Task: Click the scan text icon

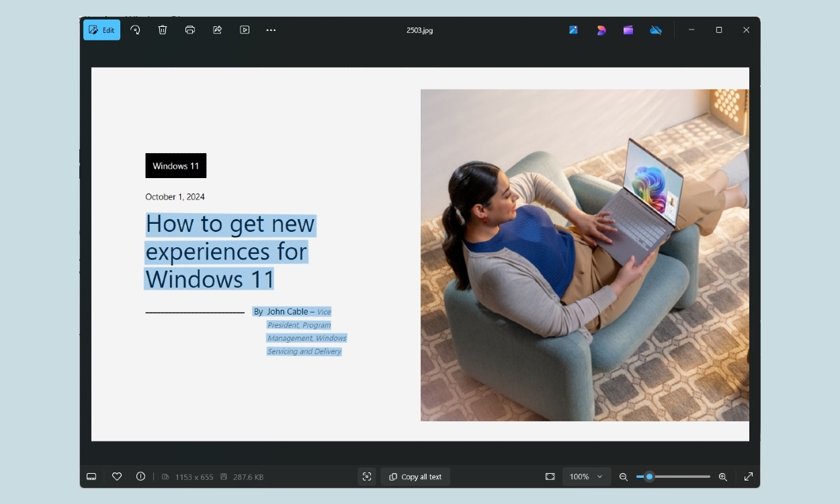Action: point(367,476)
